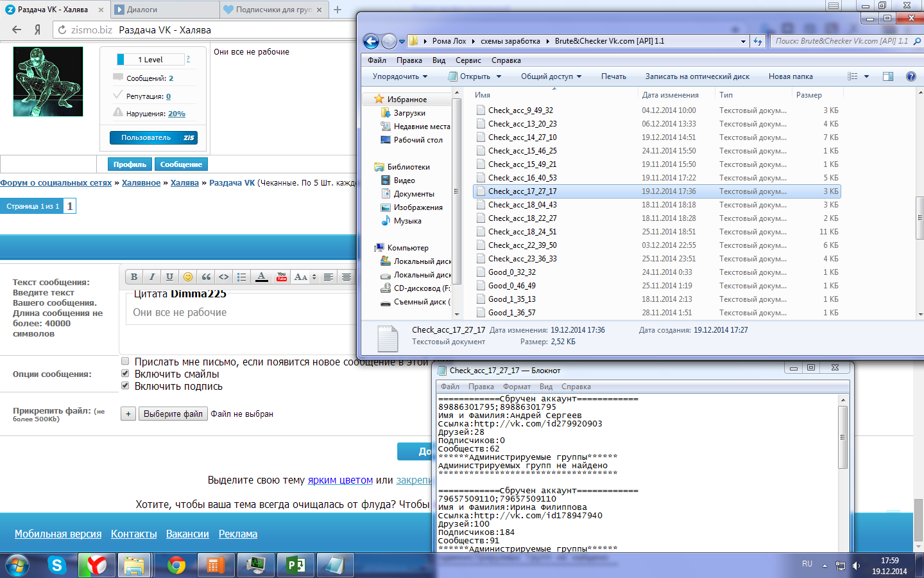The width and height of the screenshot is (924, 578).
Task: Open Google Chrome from the taskbar
Action: [x=176, y=565]
